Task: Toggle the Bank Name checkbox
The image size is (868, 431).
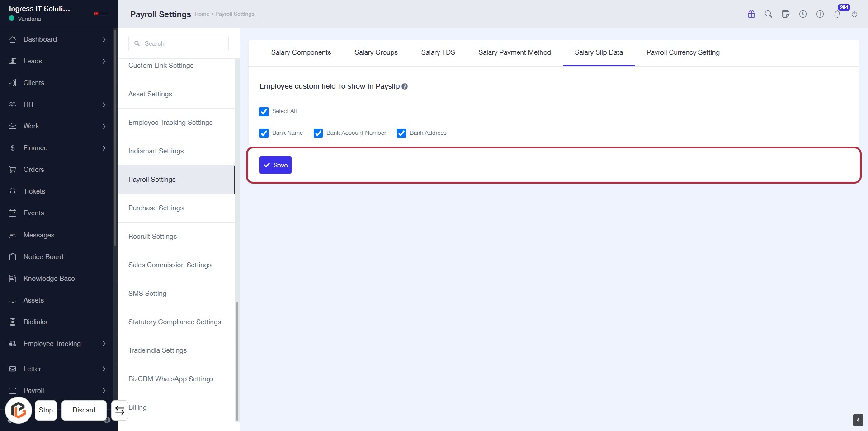Action: point(264,133)
